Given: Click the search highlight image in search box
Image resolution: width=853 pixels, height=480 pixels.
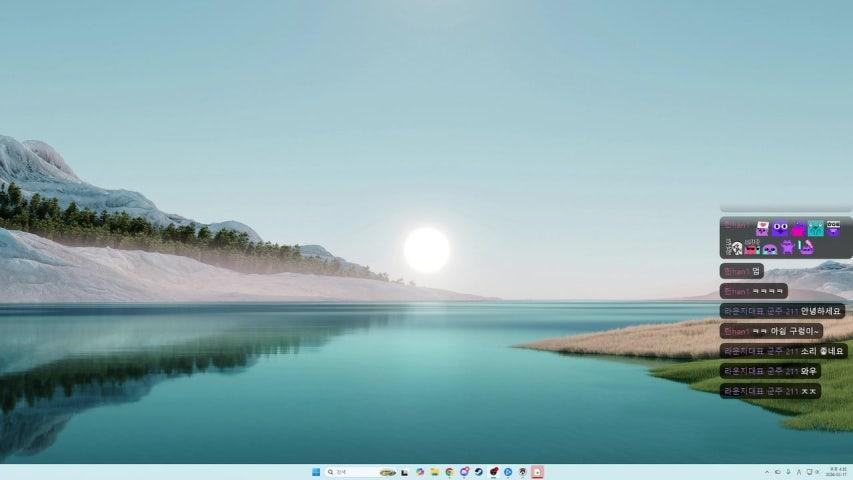Looking at the screenshot, I should pyautogui.click(x=387, y=472).
